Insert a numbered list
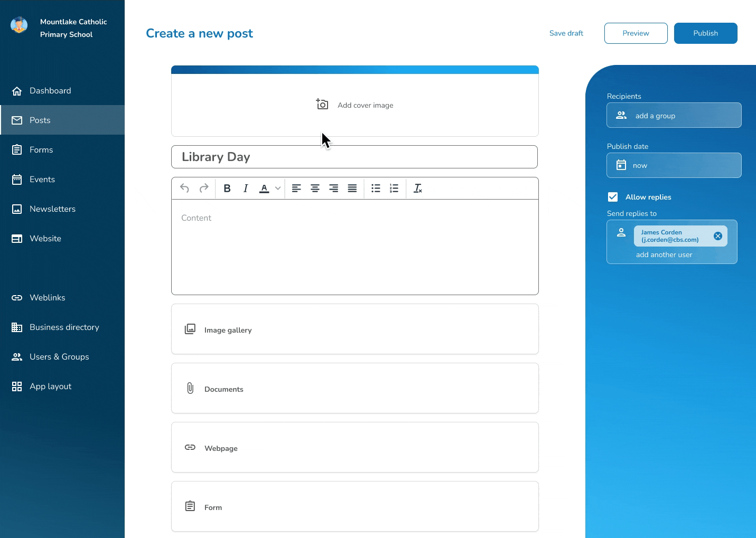 [x=394, y=188]
